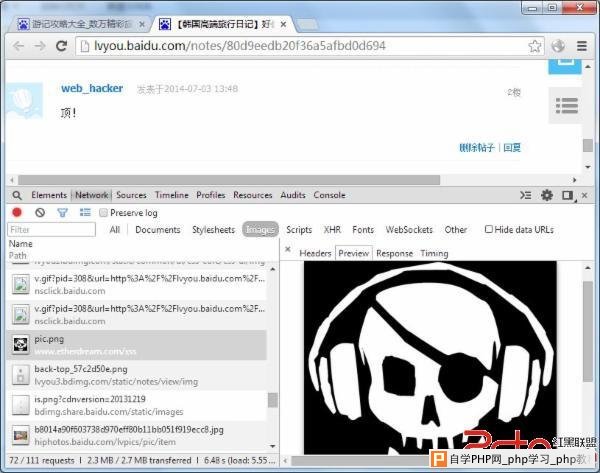The height and width of the screenshot is (473, 600).
Task: Clear the network log with the ban icon
Action: pos(40,212)
